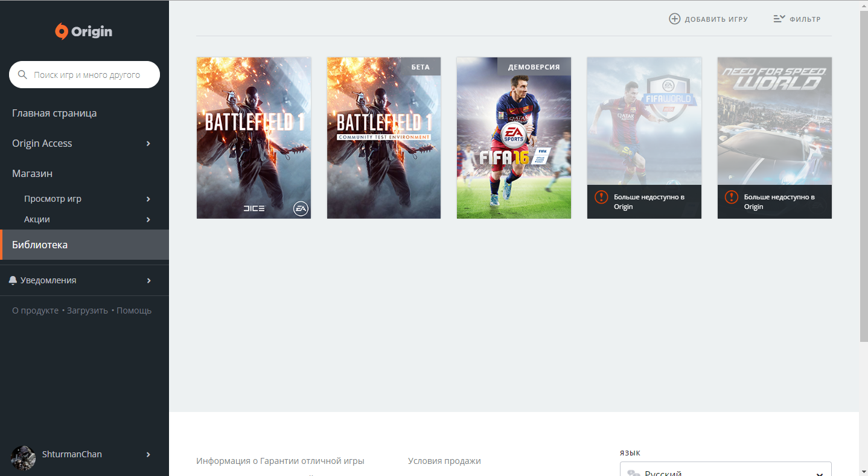The height and width of the screenshot is (476, 868).
Task: Expand the Уведомления arrow
Action: pos(148,280)
